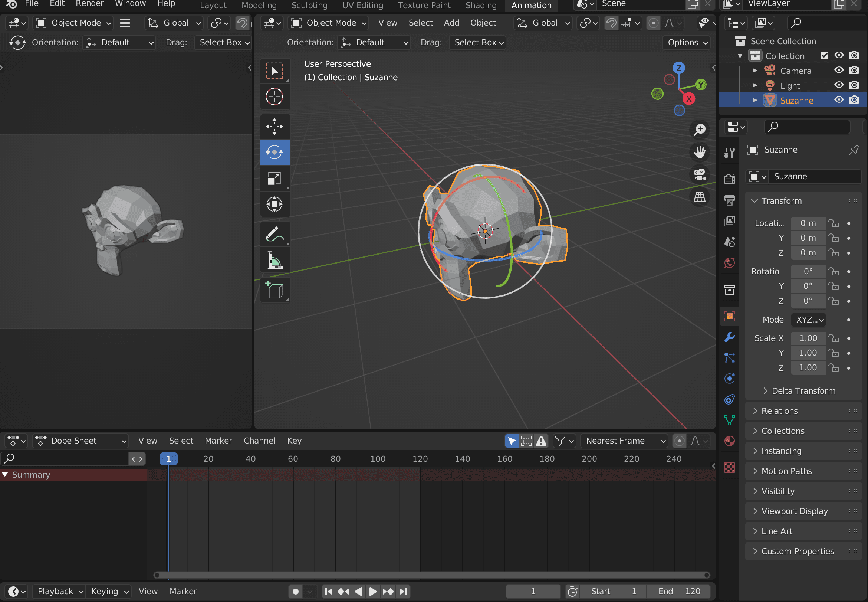Screen dimensions: 868x602
Task: Open the Options dropdown in viewport
Action: pyautogui.click(x=686, y=43)
